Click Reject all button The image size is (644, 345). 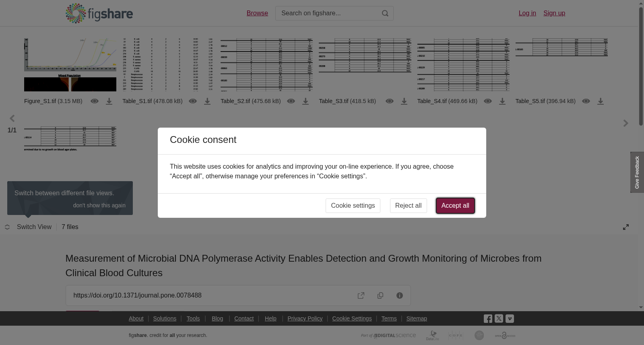pos(408,206)
